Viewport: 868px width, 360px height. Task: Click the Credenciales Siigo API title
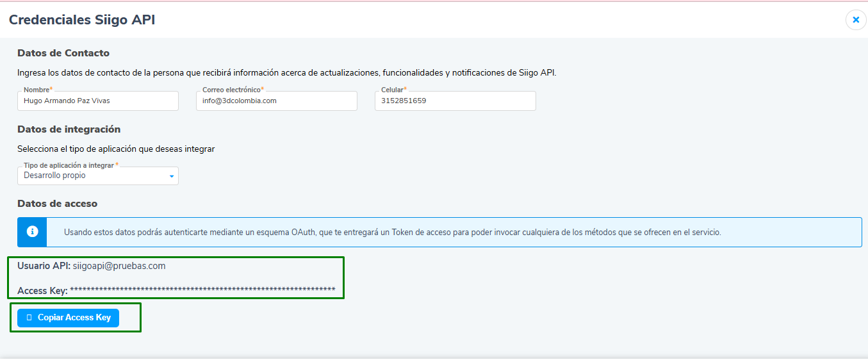[82, 20]
